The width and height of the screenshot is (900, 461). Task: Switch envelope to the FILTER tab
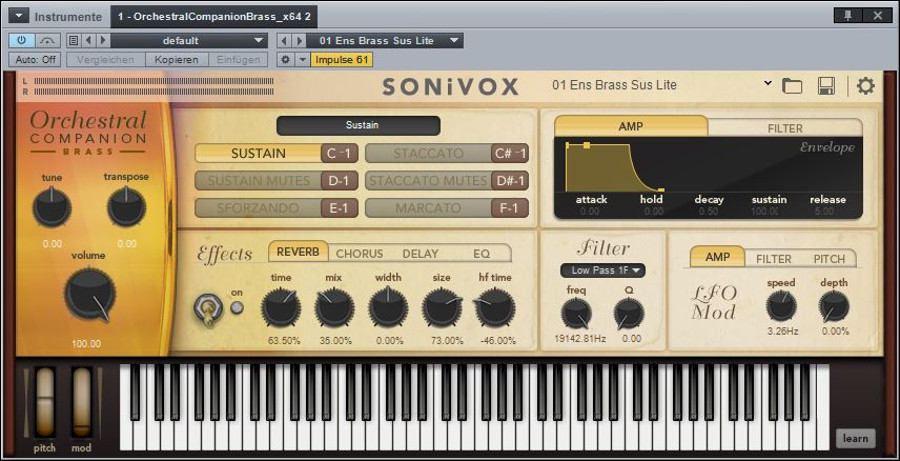(x=785, y=128)
